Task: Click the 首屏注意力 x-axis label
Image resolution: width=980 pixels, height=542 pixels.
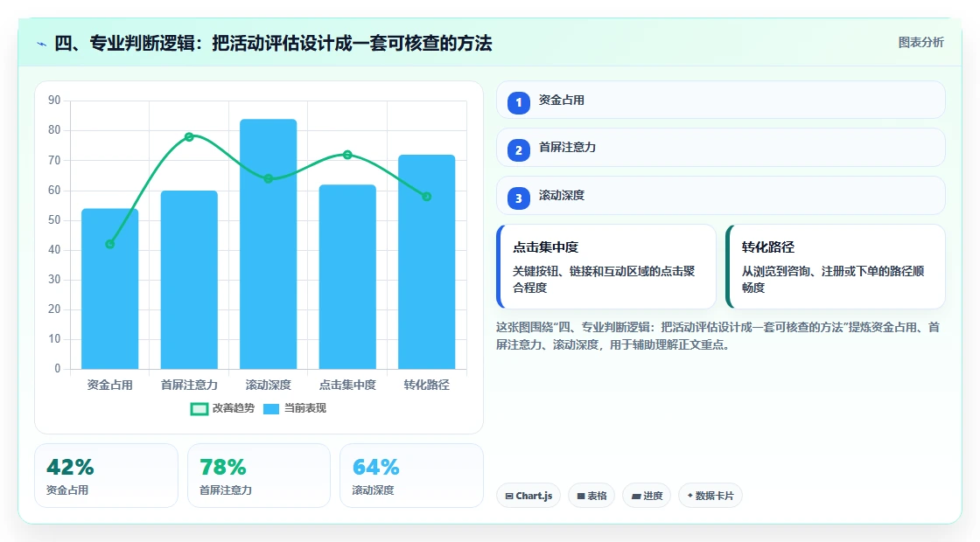Action: click(x=189, y=386)
